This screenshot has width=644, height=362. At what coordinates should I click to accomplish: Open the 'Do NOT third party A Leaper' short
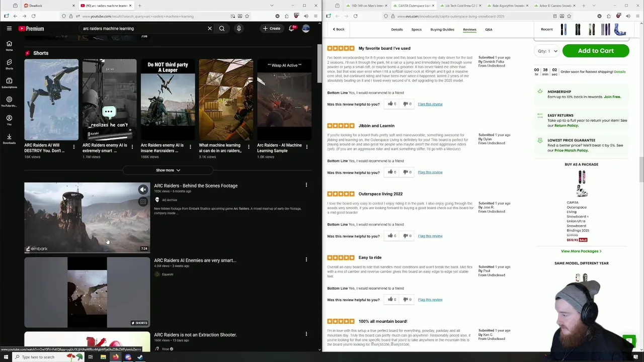tap(168, 100)
